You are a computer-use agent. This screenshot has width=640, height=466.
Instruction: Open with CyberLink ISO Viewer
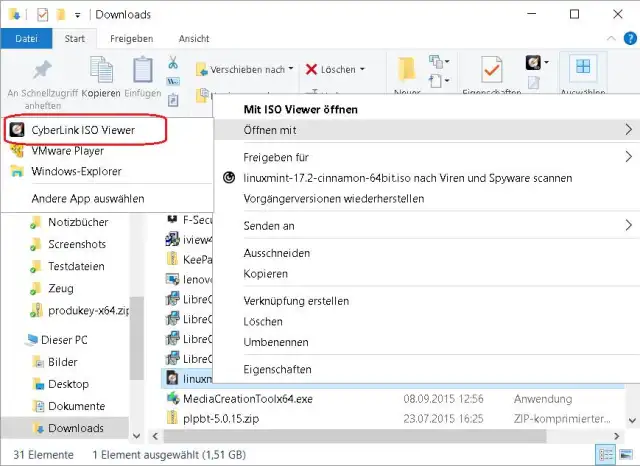[x=84, y=130]
